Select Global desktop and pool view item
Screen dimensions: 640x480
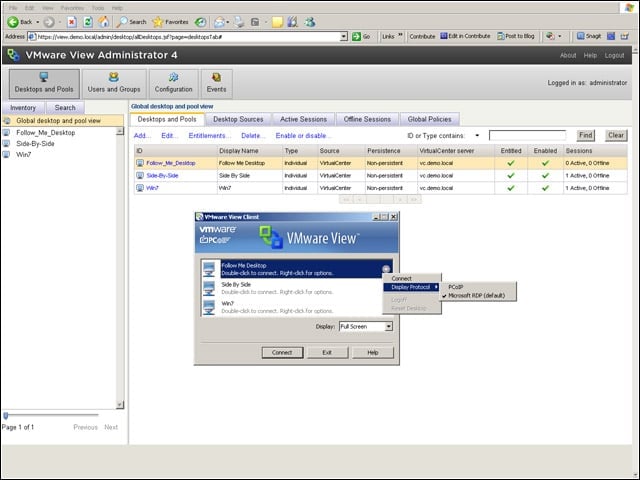point(62,121)
